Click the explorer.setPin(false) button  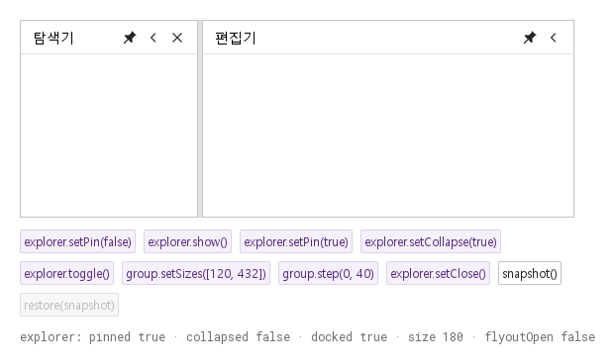tap(77, 241)
